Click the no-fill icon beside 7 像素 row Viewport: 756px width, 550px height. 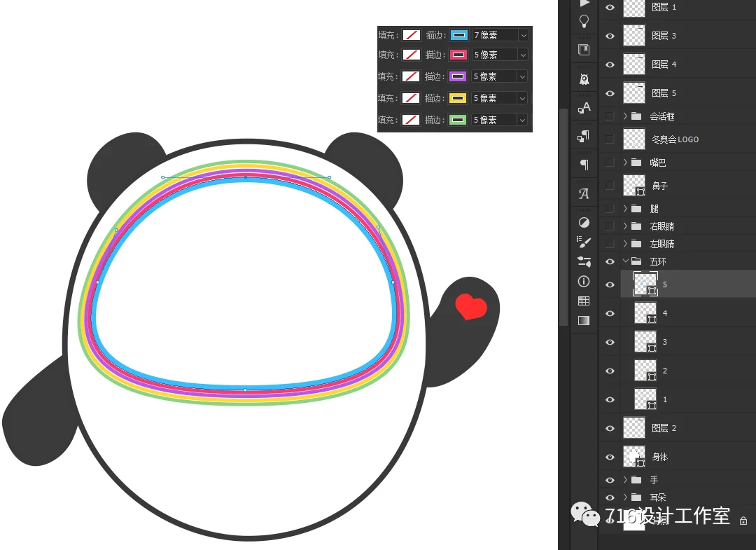(412, 35)
